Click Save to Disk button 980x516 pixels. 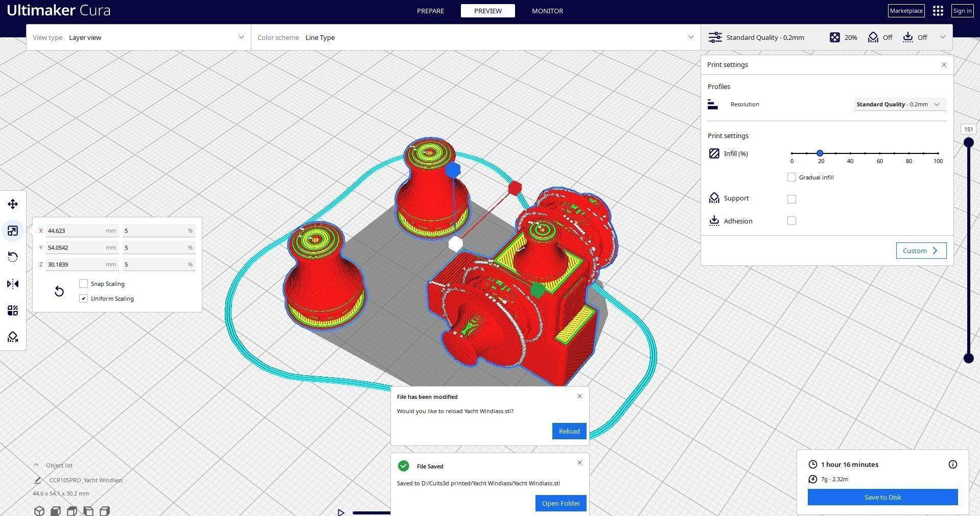pyautogui.click(x=882, y=497)
